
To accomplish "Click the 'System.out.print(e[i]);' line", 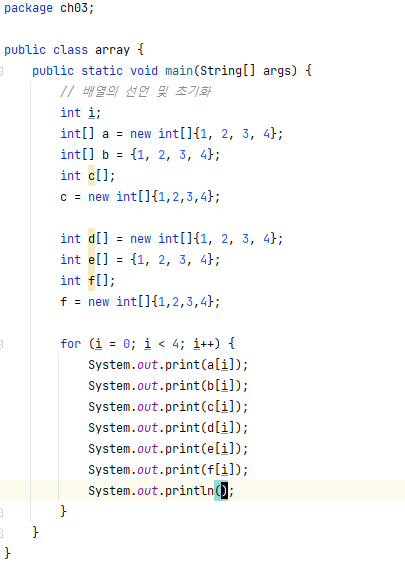I will 168,448.
